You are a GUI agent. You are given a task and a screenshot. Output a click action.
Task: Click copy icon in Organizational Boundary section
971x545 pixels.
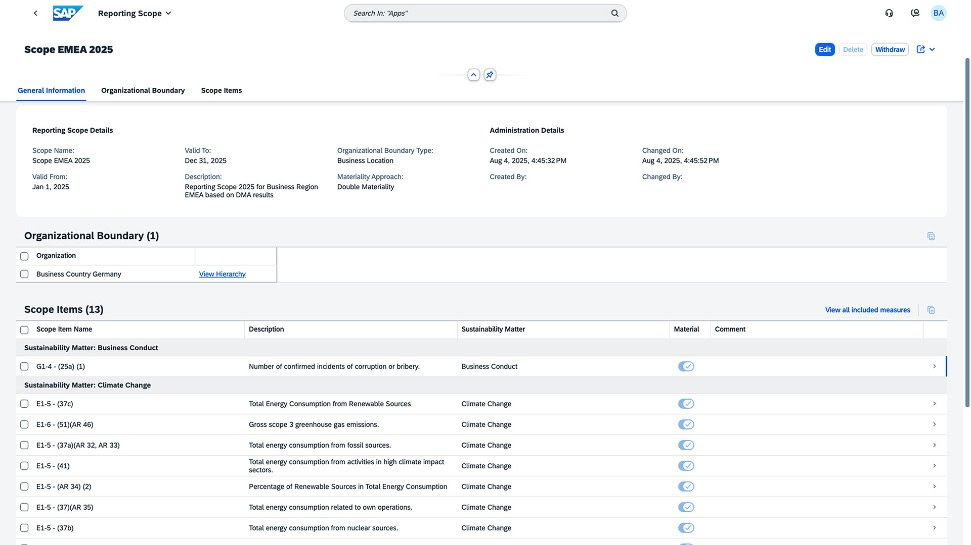pyautogui.click(x=931, y=236)
